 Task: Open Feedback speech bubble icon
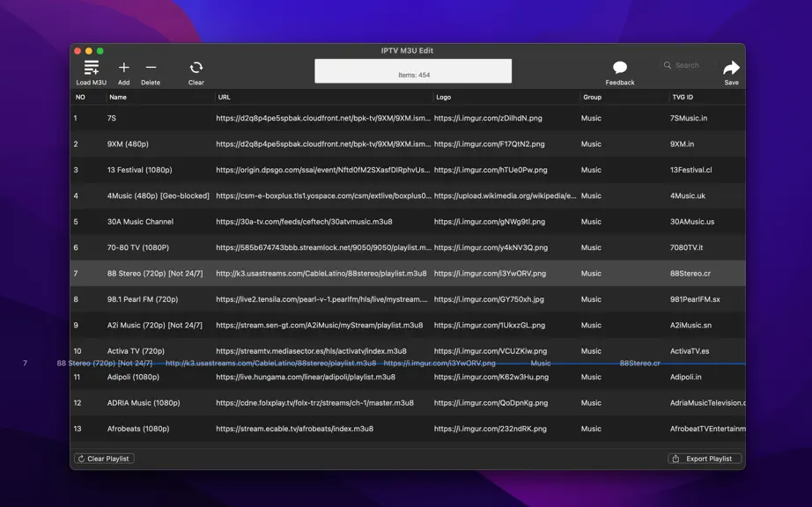[620, 67]
